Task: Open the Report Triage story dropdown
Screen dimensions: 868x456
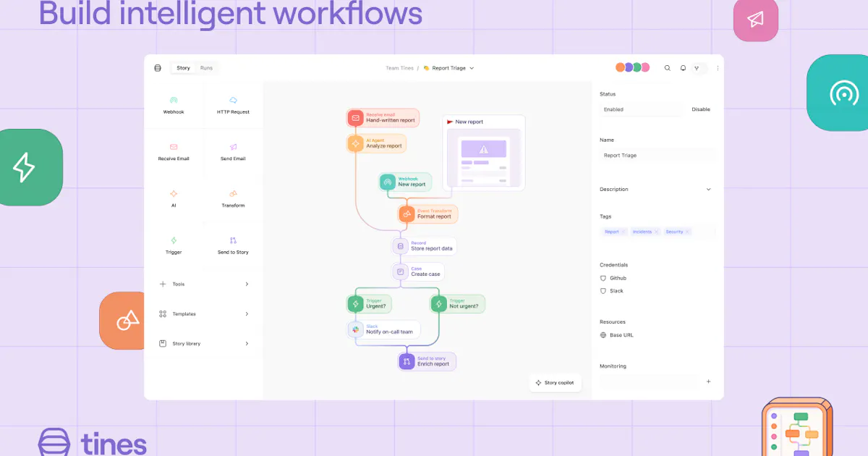Action: click(x=448, y=68)
